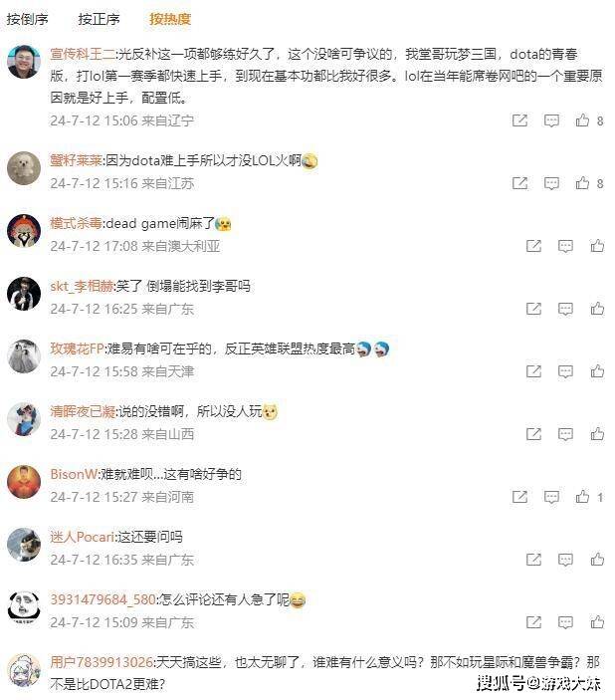The image size is (615, 700).
Task: Open the dog avatar of 蟹籽莱莱
Action: [24, 168]
